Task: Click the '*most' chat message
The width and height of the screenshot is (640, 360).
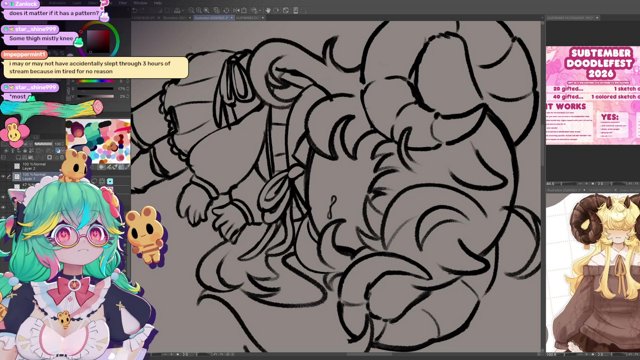Action: (x=17, y=97)
